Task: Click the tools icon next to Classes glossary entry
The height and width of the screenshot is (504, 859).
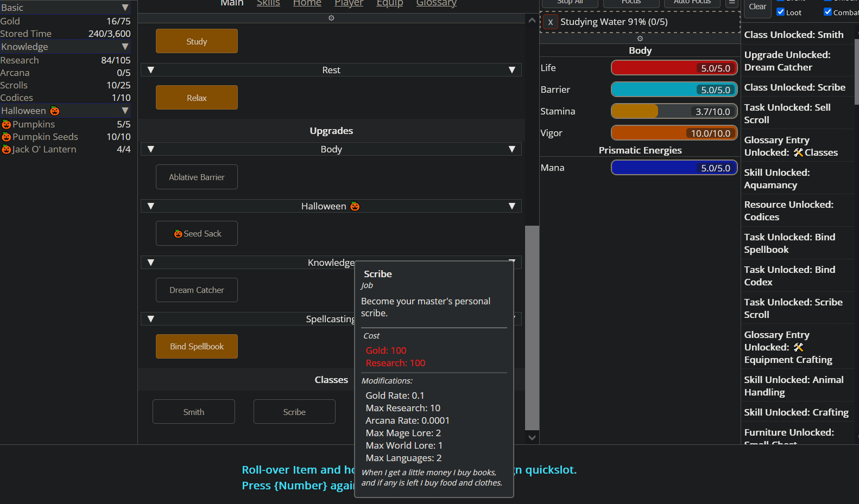Action: pyautogui.click(x=798, y=152)
